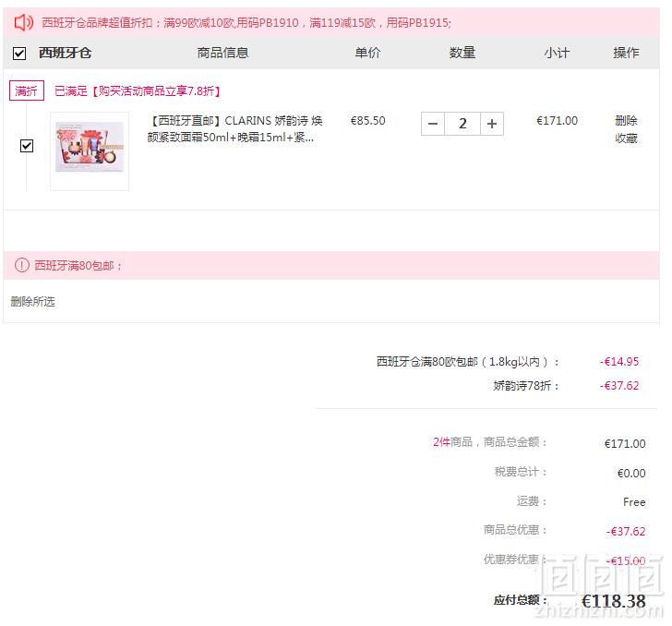
Task: Click the 商品总金额 value €171.00
Action: click(x=625, y=444)
